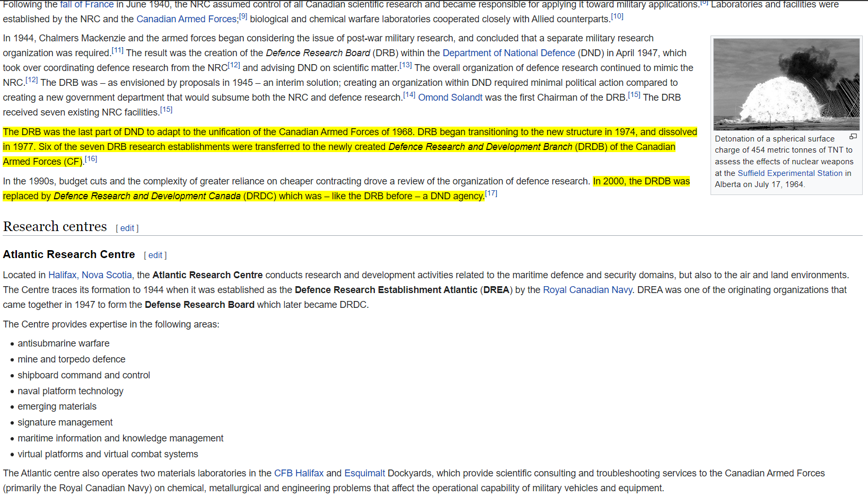Open the Department of National Defence link

pos(508,53)
